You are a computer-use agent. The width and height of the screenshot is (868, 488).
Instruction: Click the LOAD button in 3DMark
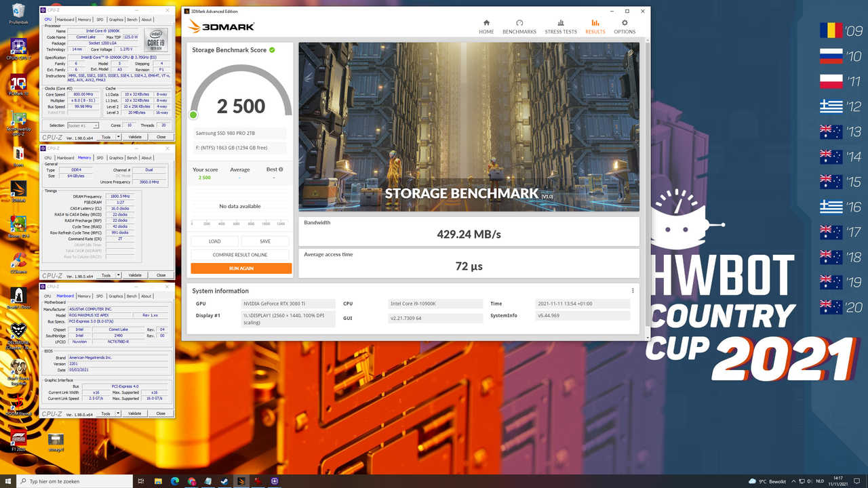[x=214, y=241]
